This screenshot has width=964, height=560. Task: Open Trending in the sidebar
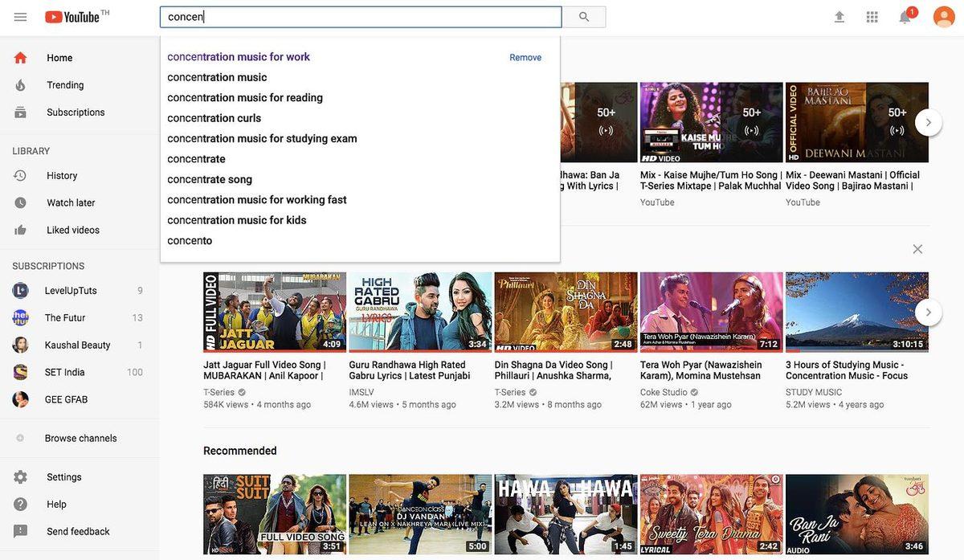pos(79,85)
